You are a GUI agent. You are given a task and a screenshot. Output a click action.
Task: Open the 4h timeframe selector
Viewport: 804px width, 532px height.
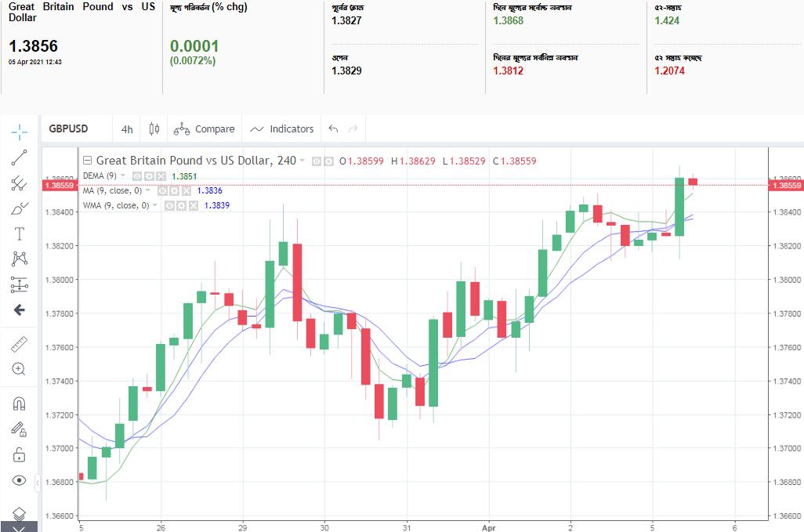(x=127, y=129)
